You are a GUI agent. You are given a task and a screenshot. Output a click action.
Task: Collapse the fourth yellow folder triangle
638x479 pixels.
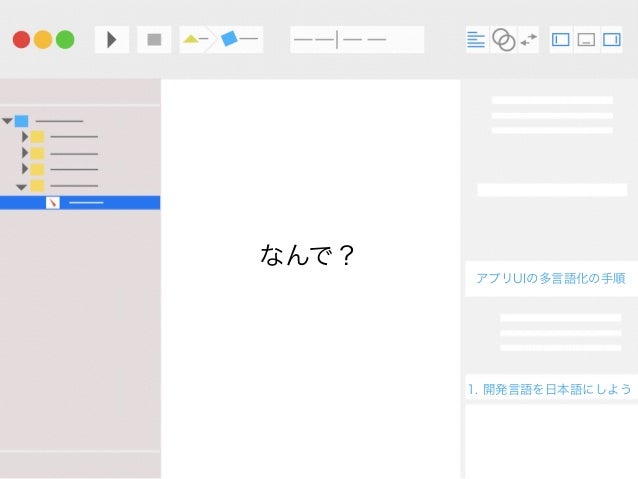point(21,187)
